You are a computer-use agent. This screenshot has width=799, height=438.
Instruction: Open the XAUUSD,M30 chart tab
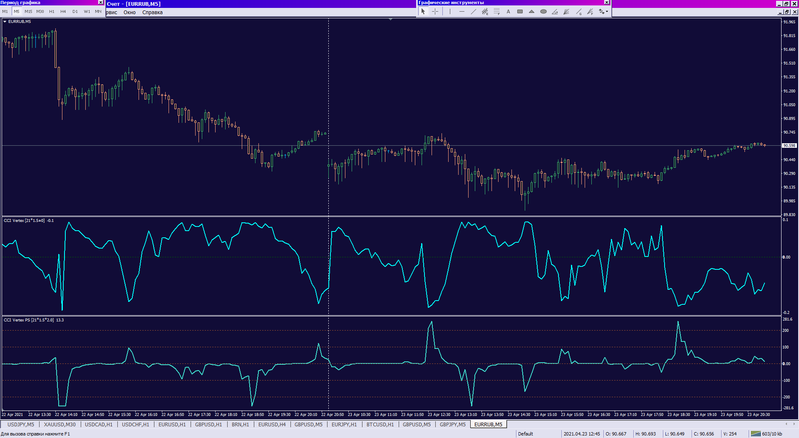(60, 424)
